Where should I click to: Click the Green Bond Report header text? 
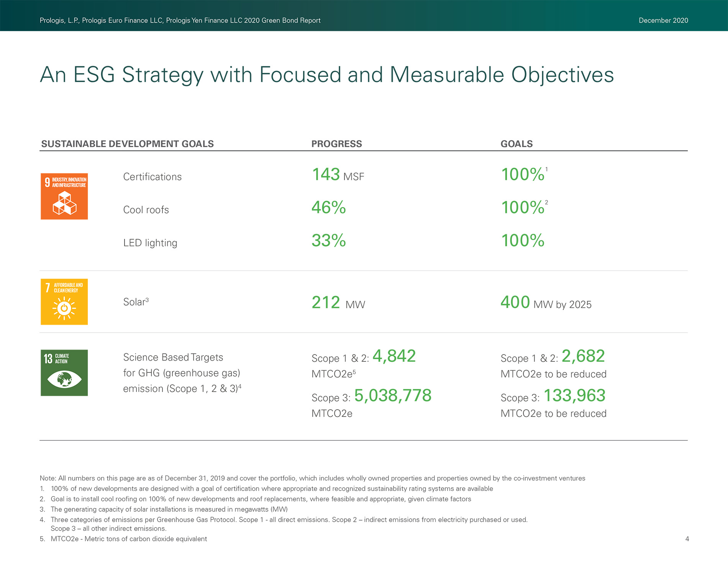pyautogui.click(x=180, y=20)
